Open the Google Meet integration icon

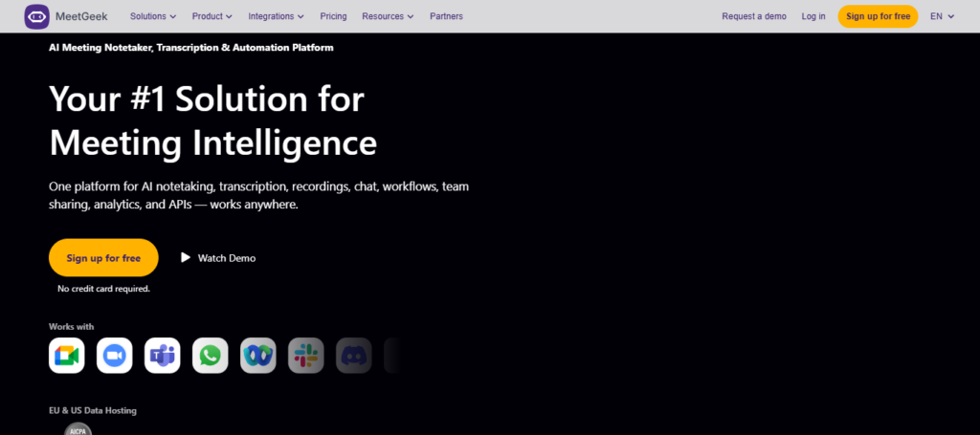click(67, 356)
